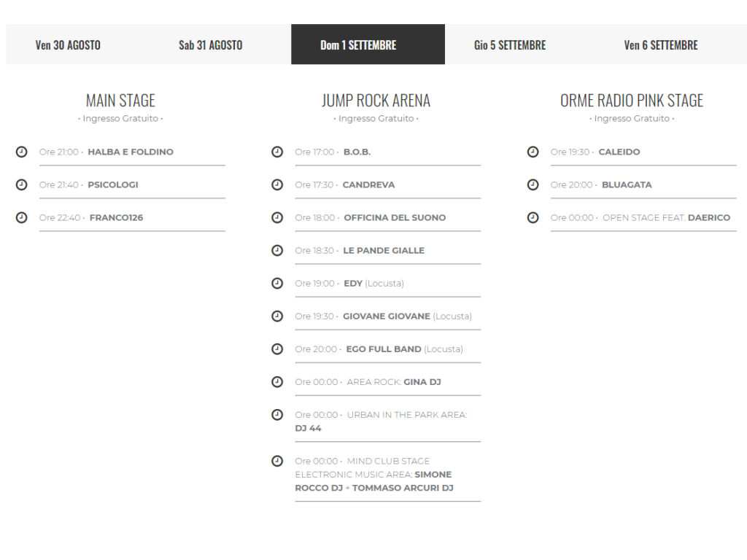
Task: Click the clock icon next to DJ 44 entry
Action: pyautogui.click(x=276, y=414)
